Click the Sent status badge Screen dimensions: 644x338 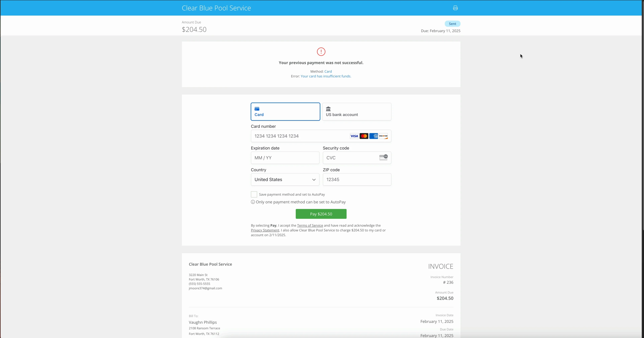pos(452,24)
